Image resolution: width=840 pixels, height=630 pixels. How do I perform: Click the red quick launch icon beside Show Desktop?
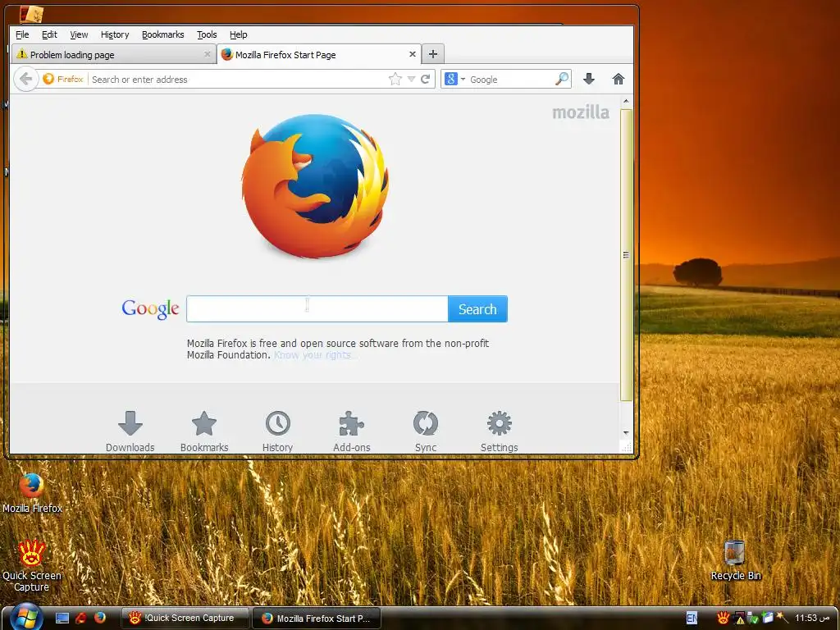[81, 619]
